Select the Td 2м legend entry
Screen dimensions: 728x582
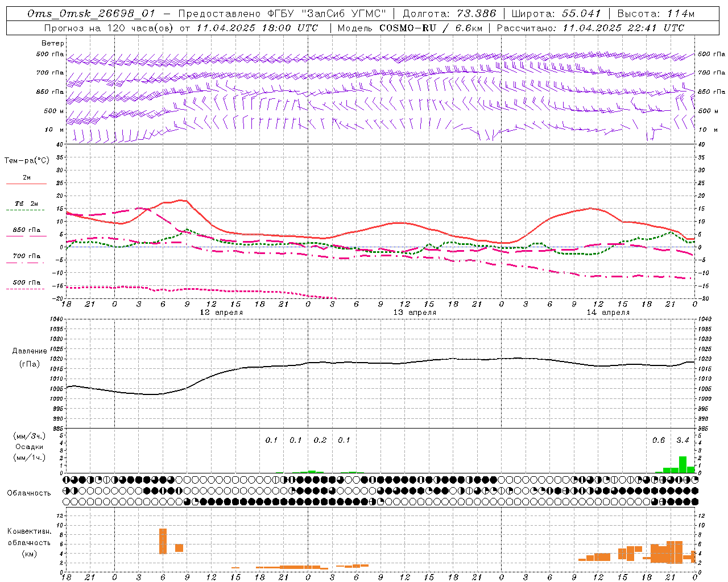point(27,203)
